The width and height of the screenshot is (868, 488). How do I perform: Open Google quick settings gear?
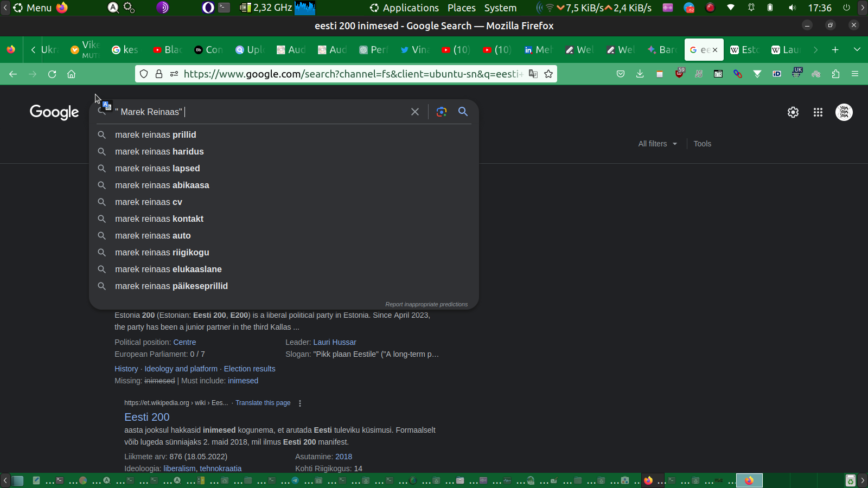[x=793, y=112]
